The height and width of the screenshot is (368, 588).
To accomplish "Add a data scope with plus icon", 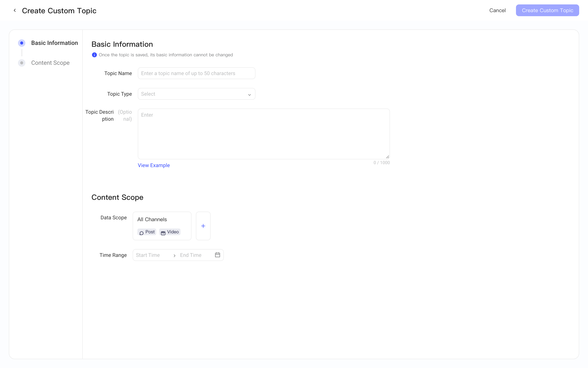I will [x=203, y=226].
